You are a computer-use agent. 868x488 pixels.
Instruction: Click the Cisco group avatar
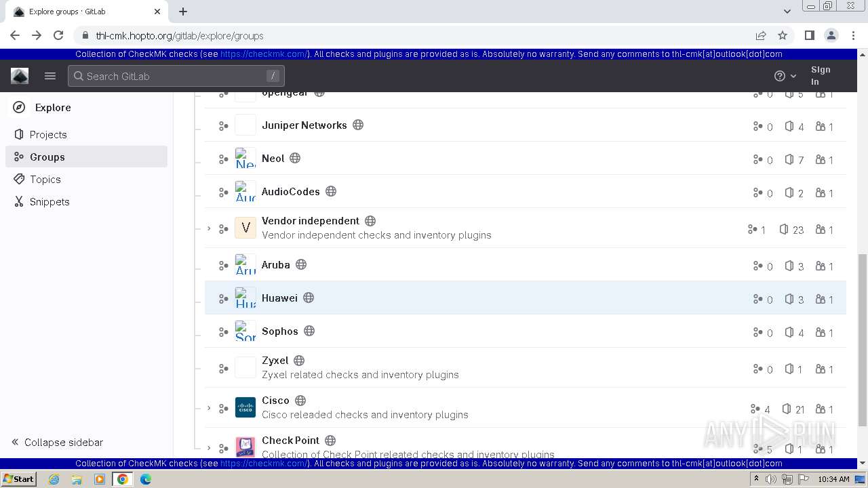coord(245,407)
